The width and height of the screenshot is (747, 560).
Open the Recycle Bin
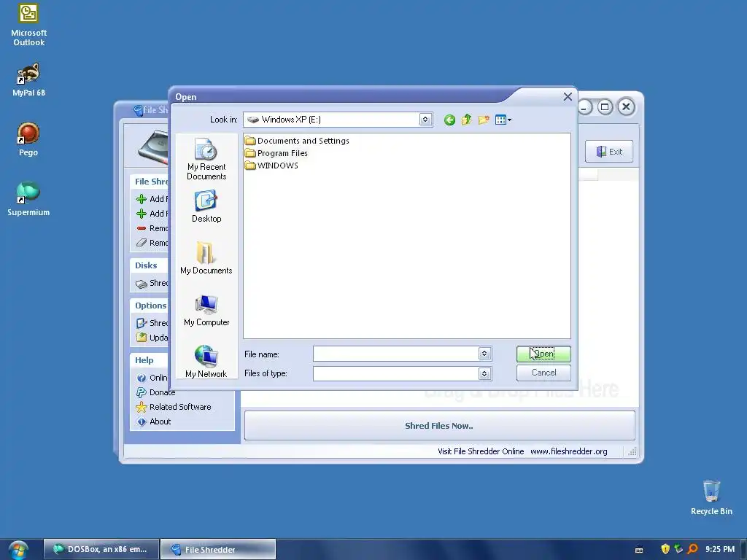(711, 497)
